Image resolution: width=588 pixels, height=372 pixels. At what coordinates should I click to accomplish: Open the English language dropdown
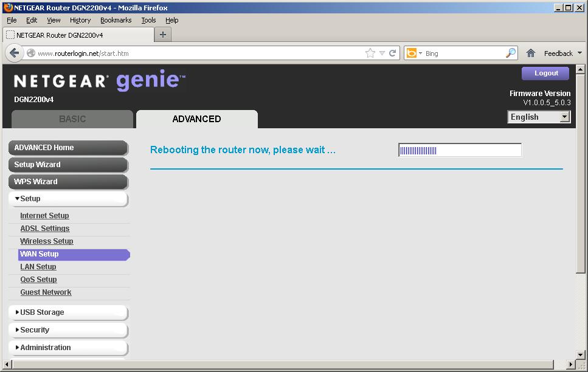point(539,117)
